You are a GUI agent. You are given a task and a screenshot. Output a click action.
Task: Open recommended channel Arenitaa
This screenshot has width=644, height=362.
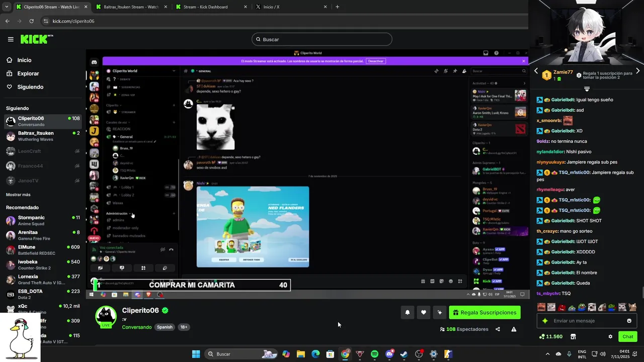[x=43, y=235]
